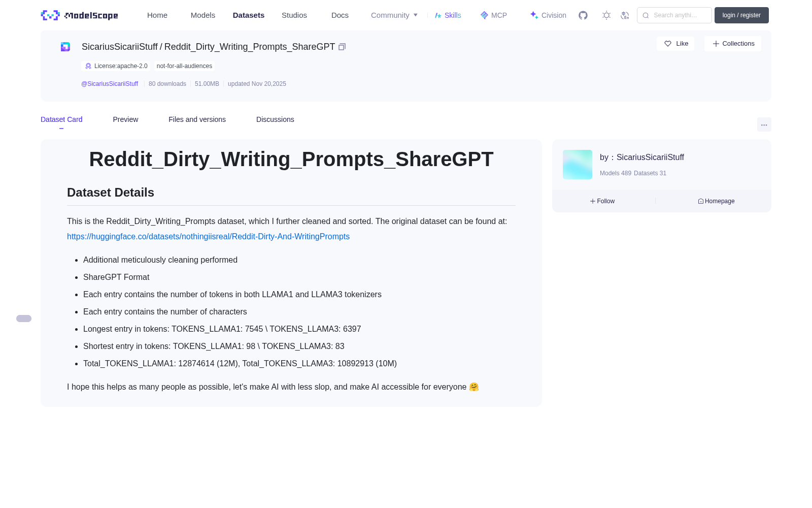Screen dimensions: 812x508
Task: Open the MCP page
Action: [x=494, y=15]
